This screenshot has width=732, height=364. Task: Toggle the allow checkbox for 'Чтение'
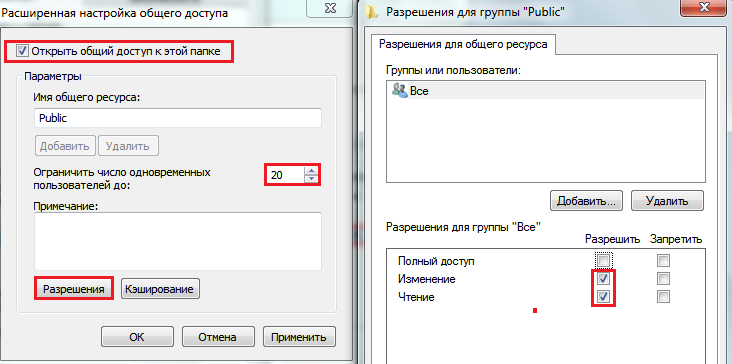(603, 296)
